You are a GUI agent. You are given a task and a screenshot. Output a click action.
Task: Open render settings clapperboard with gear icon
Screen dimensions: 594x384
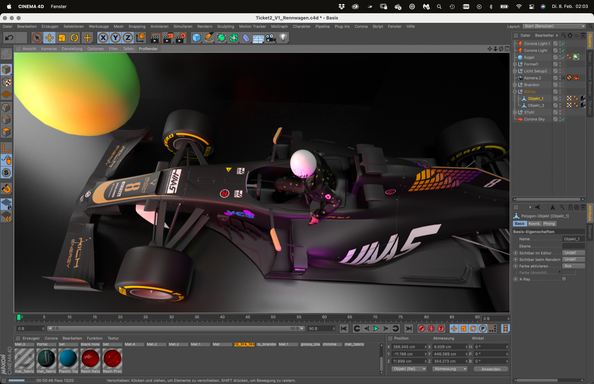181,37
